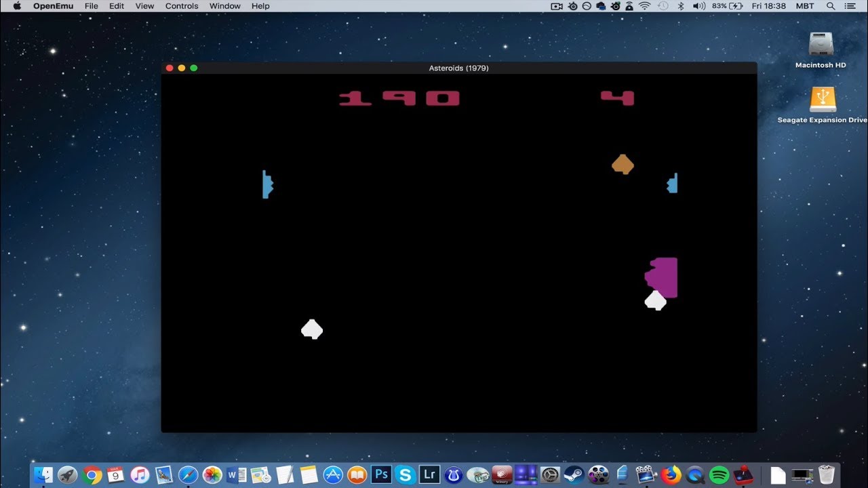Screen dimensions: 868x488
Task: Open the Controls menu
Action: click(182, 6)
